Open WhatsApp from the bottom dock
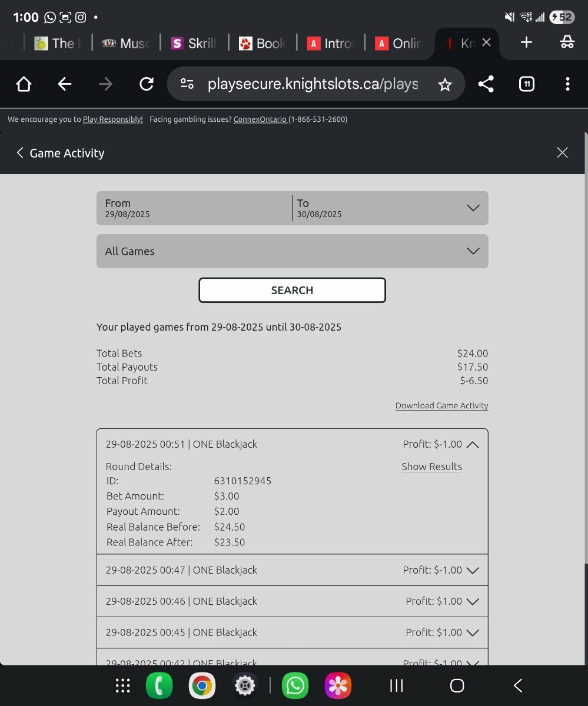The height and width of the screenshot is (706, 588). 295,685
